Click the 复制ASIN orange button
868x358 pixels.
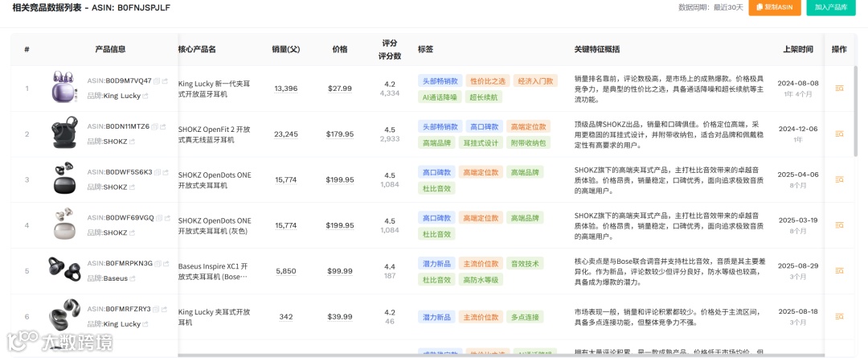[x=775, y=7]
